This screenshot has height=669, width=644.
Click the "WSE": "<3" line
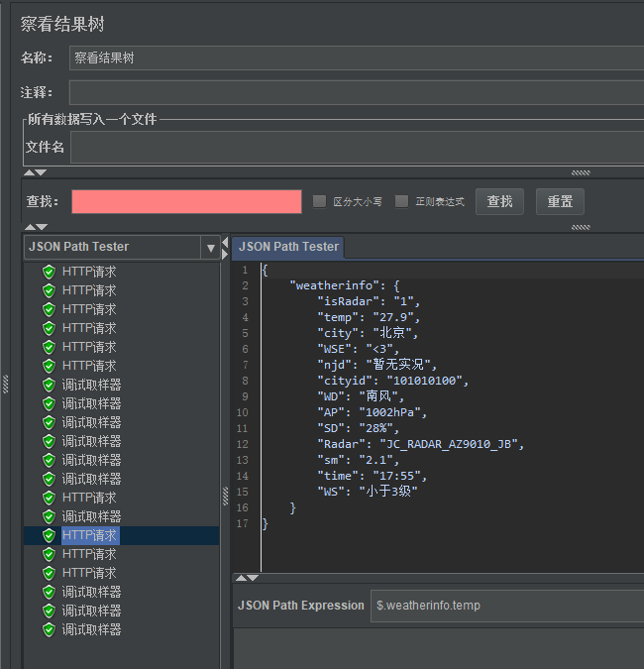tap(359, 349)
